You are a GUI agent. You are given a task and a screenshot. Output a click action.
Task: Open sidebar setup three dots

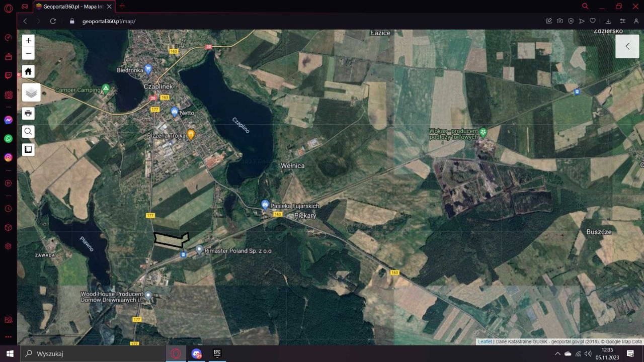pos(8,337)
